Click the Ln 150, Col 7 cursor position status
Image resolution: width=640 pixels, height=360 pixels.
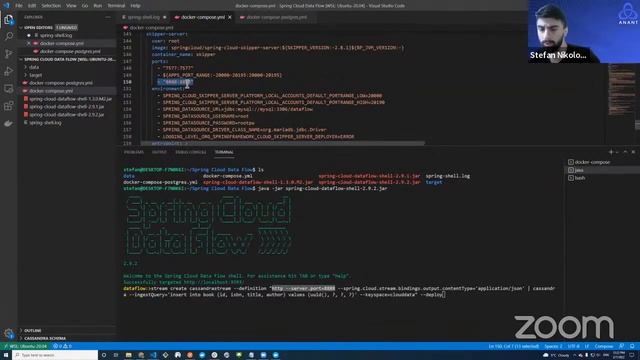coord(513,346)
